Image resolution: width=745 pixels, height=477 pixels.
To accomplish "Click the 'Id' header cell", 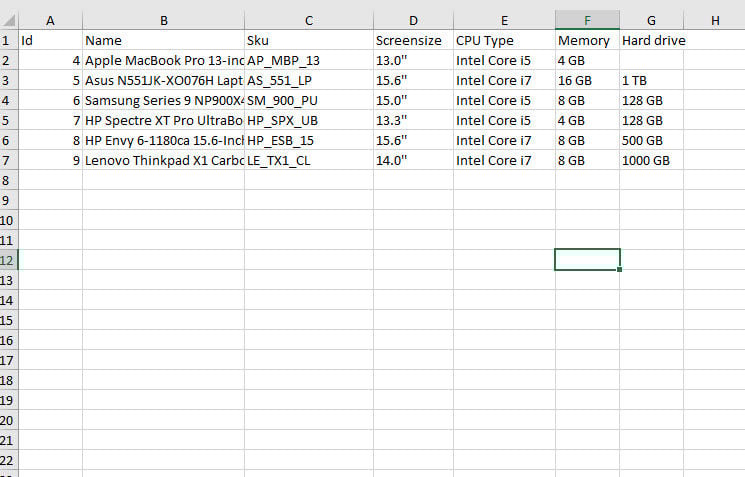I will pyautogui.click(x=50, y=40).
